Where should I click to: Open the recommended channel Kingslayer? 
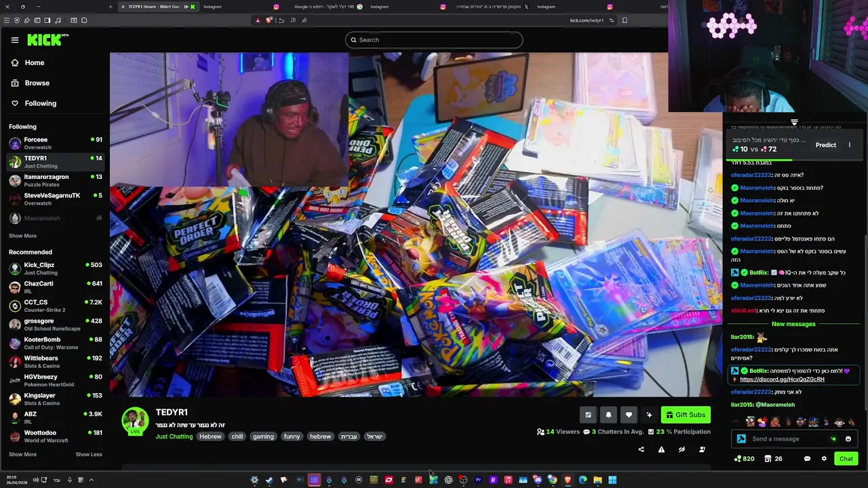(x=55, y=399)
